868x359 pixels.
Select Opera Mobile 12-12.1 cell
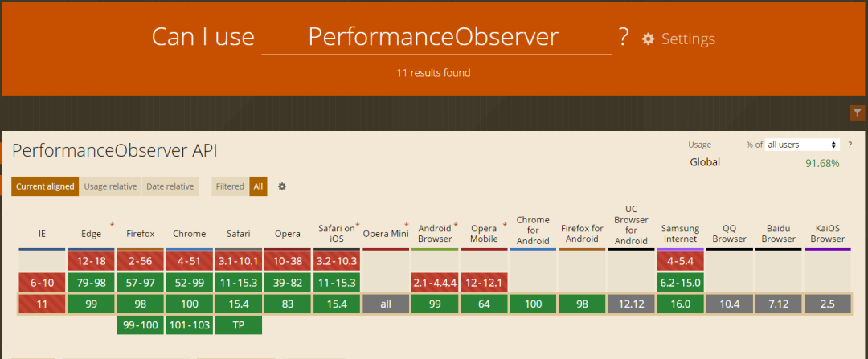[x=485, y=283]
